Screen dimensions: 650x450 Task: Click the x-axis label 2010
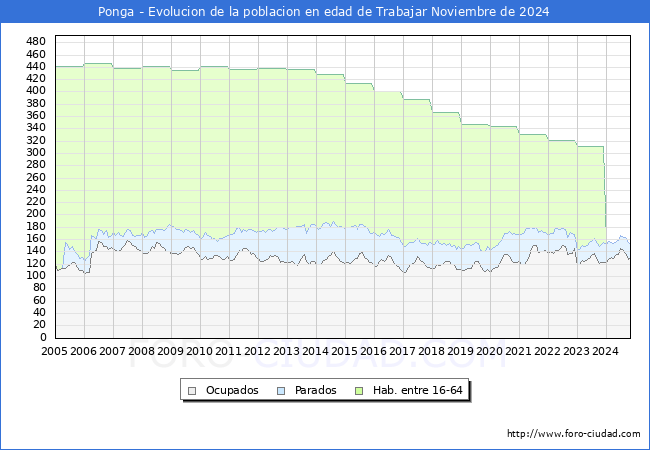point(199,351)
